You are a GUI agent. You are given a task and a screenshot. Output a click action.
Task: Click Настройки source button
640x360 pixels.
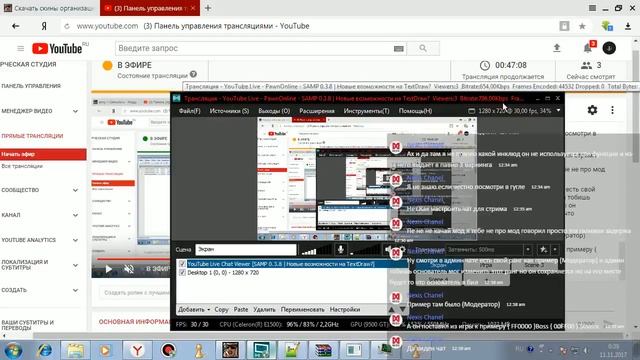click(x=345, y=309)
